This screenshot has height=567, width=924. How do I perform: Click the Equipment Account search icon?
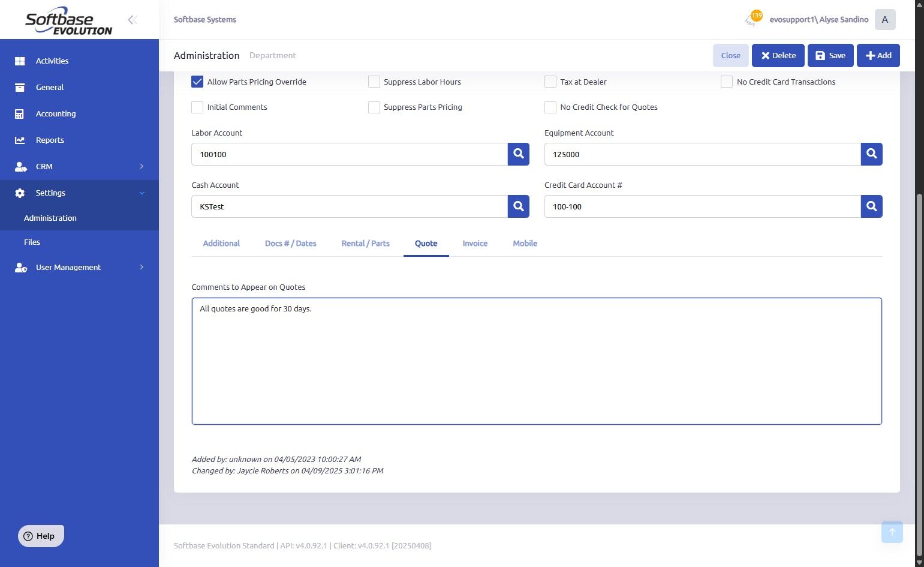(x=872, y=154)
